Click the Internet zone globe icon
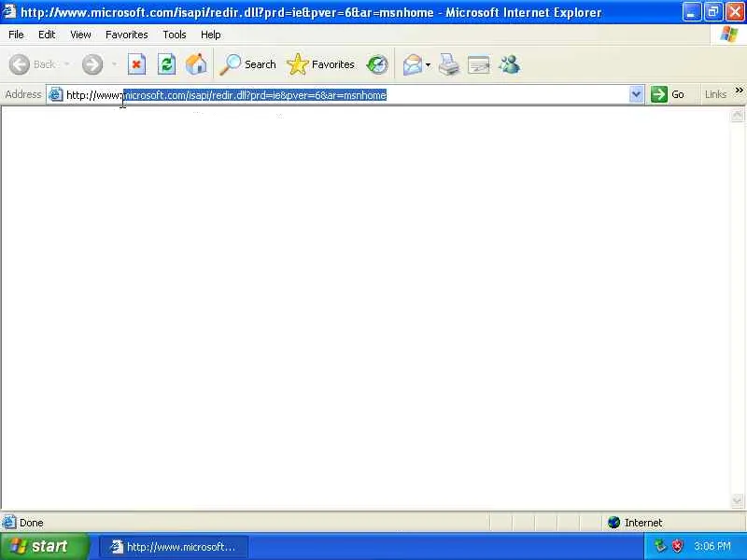747x560 pixels. [x=614, y=523]
